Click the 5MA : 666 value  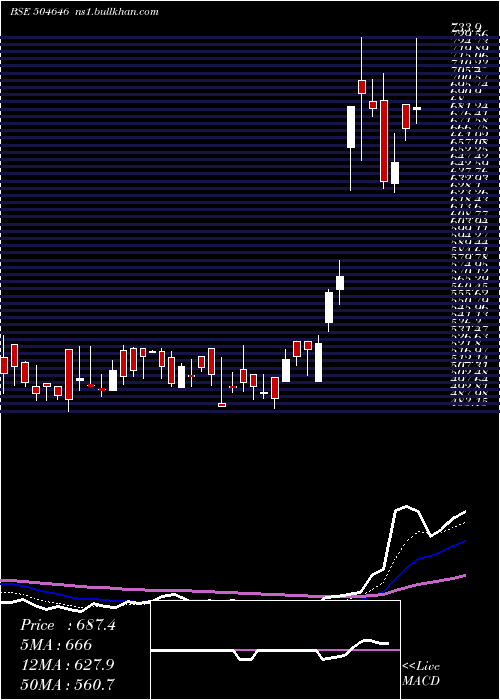pos(56,645)
